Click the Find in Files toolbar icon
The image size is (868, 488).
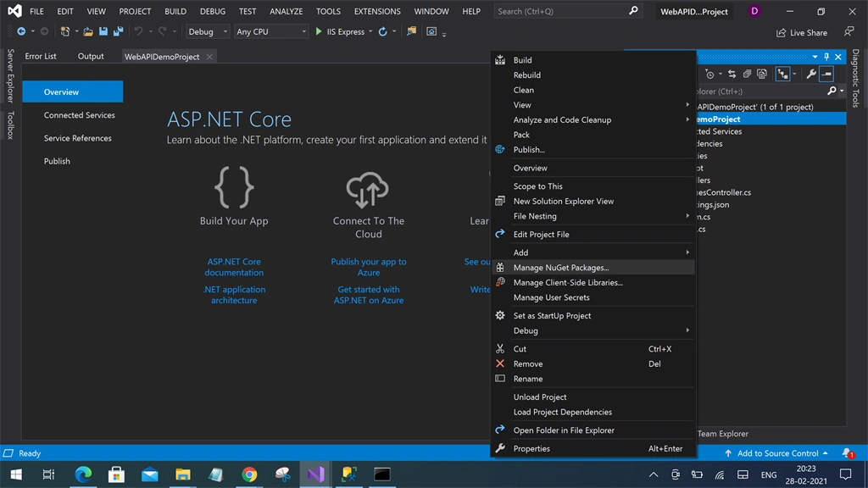411,31
